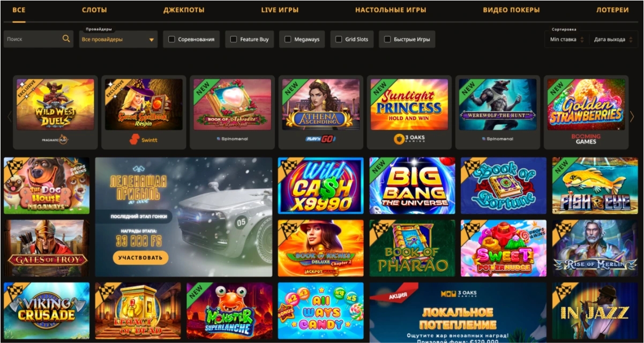Screen dimensions: 644x343
Task: Open the Дата выхода sort option
Action: point(613,40)
